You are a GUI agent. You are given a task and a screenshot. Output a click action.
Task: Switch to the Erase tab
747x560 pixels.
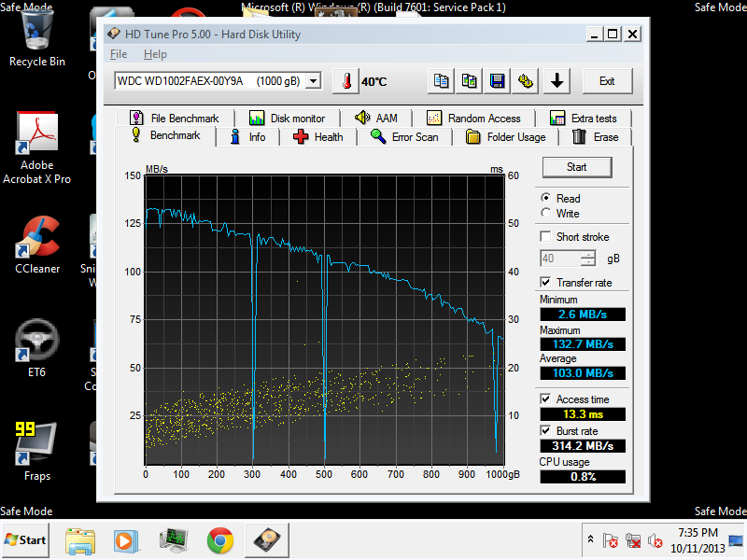click(596, 137)
